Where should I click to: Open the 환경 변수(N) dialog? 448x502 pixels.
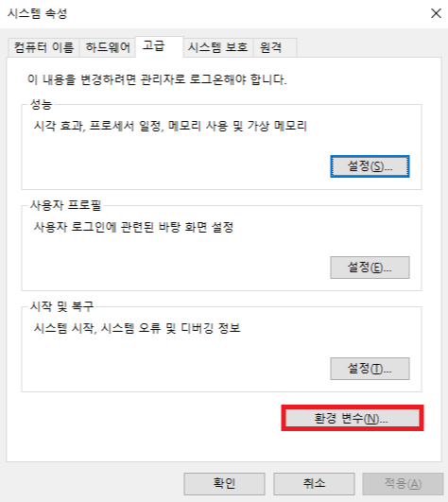click(x=352, y=418)
